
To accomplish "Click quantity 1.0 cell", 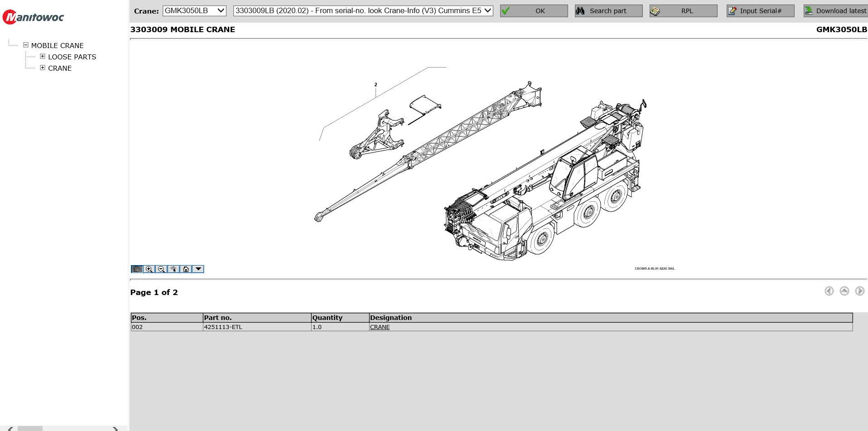I will point(340,327).
